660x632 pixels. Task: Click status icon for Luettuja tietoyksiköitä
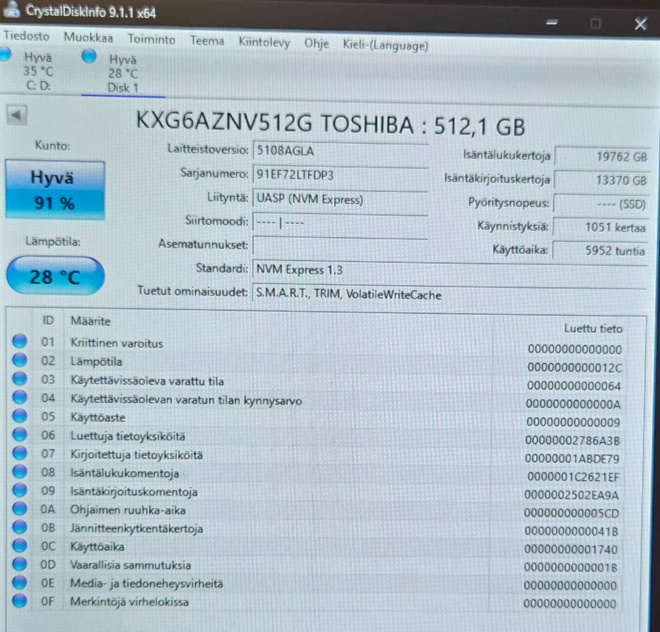[x=19, y=434]
